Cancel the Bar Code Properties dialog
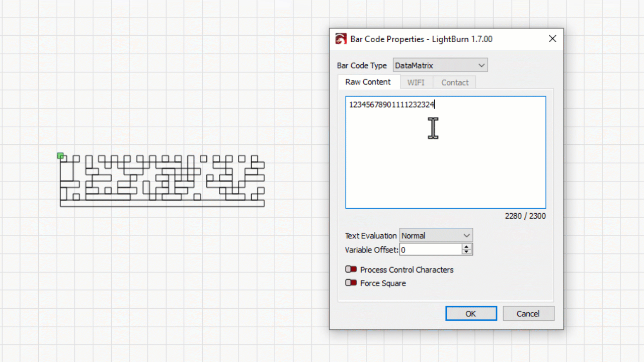 (x=528, y=313)
